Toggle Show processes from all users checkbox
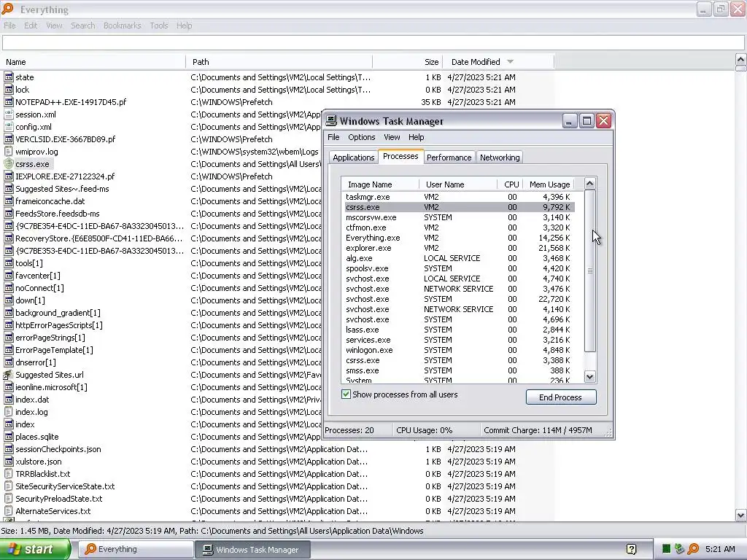Screen dimensions: 747x560 [347, 394]
